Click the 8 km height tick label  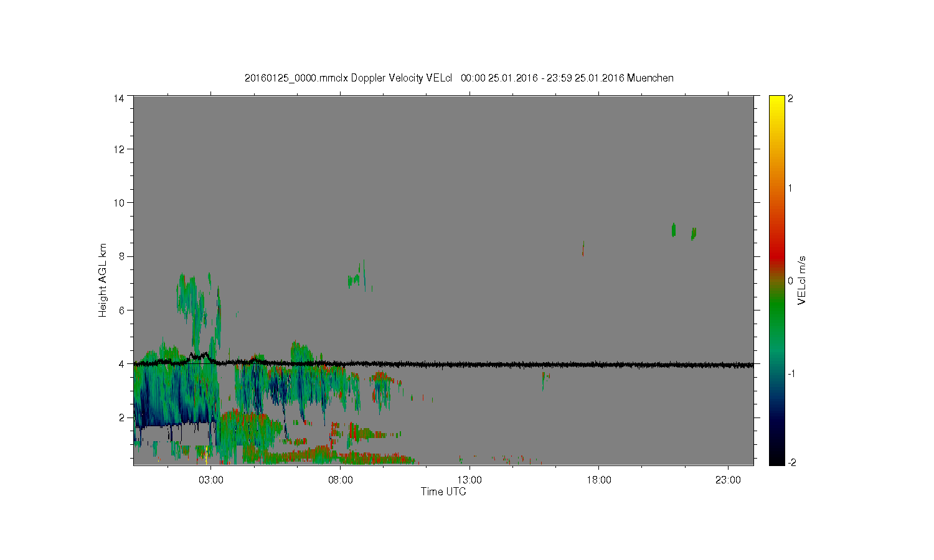pyautogui.click(x=121, y=256)
